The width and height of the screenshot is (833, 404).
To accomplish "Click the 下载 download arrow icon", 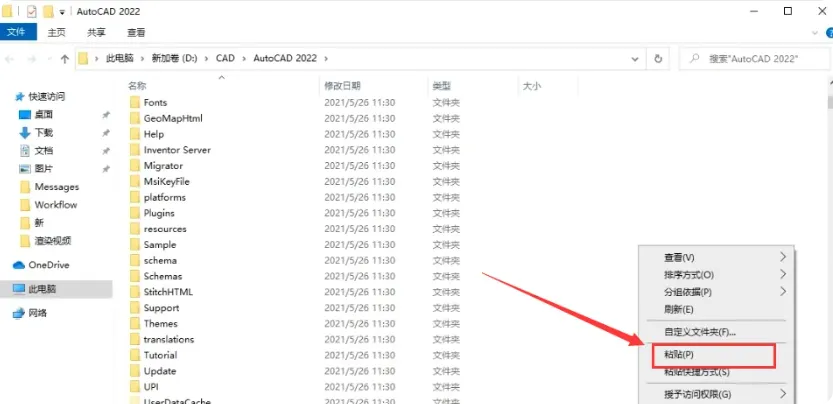I will tap(24, 132).
